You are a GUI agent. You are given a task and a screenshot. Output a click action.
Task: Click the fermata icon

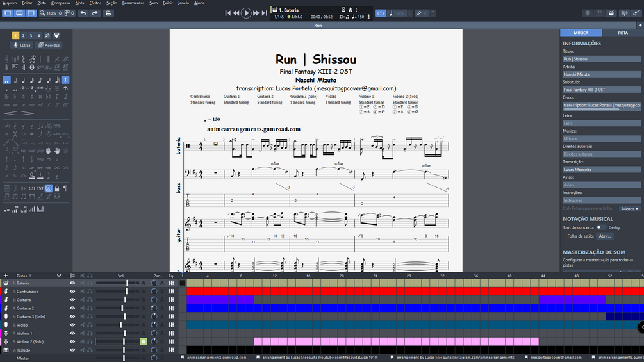tap(65, 88)
